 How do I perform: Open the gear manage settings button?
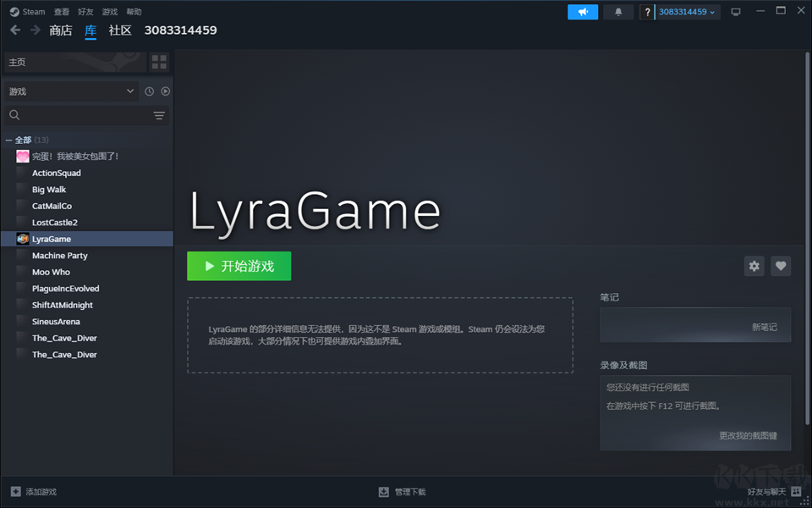tap(754, 266)
